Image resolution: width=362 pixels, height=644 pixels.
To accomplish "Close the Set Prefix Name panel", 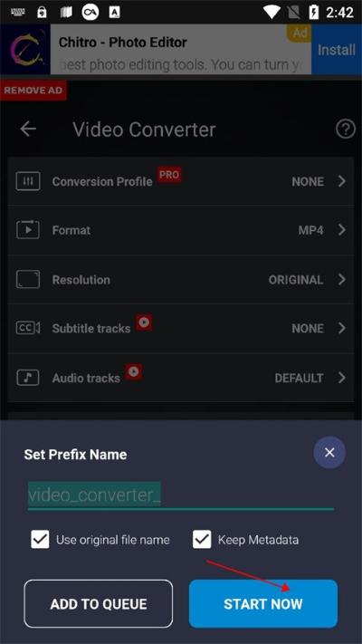I will coord(329,453).
